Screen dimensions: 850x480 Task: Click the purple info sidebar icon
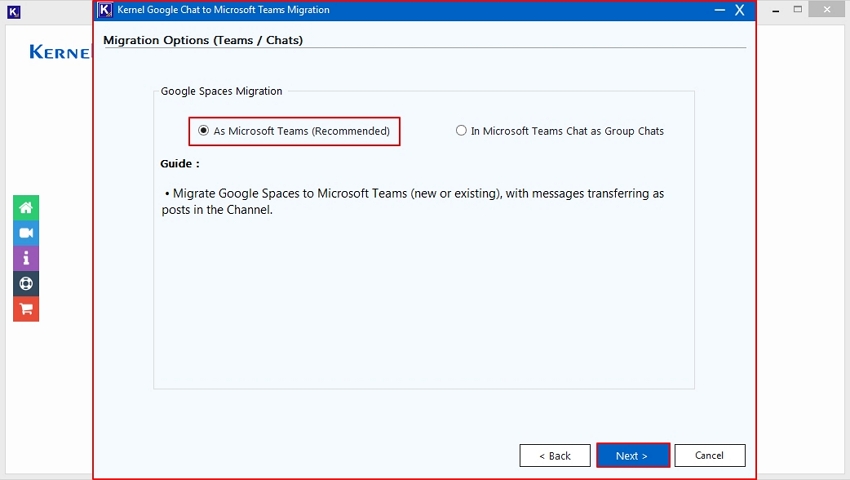pyautogui.click(x=26, y=258)
